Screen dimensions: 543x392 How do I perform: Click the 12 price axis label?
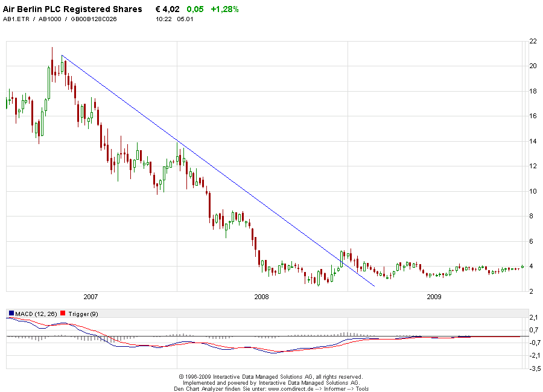click(533, 166)
